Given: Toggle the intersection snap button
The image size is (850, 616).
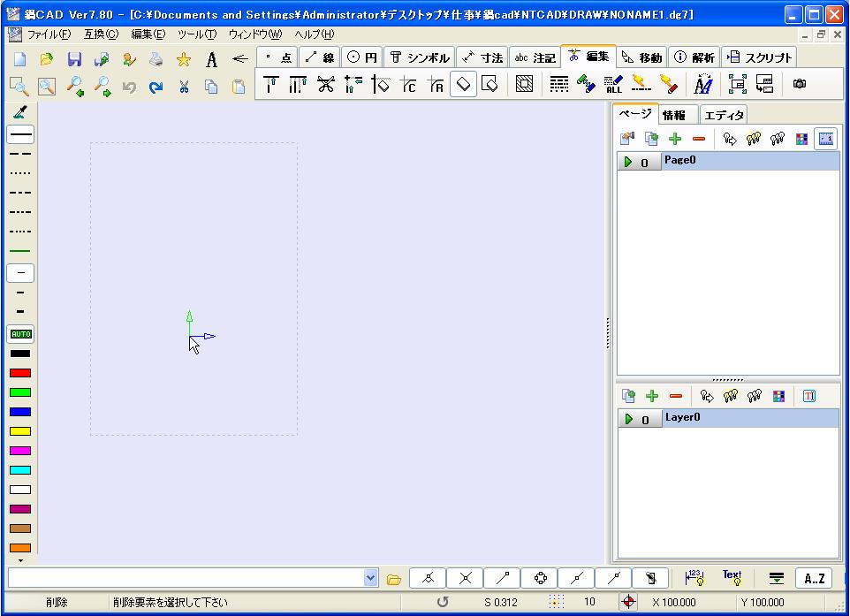Looking at the screenshot, I should (465, 578).
